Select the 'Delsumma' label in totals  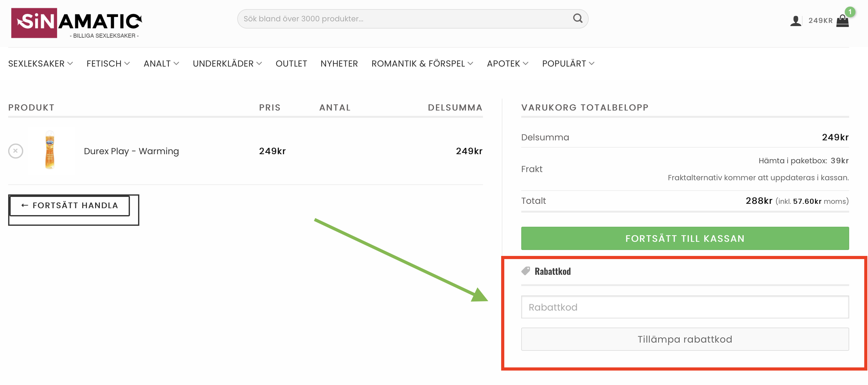tap(545, 137)
